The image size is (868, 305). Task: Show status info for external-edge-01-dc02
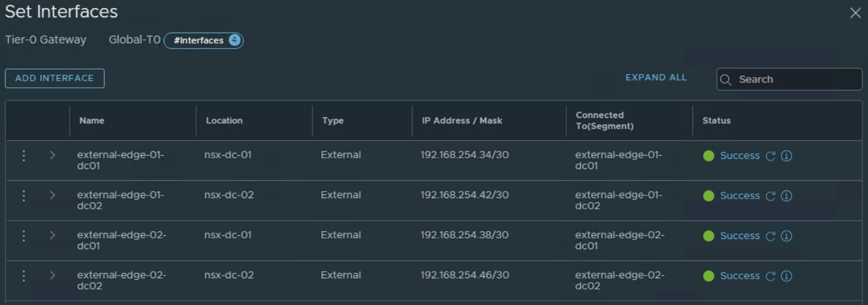787,196
